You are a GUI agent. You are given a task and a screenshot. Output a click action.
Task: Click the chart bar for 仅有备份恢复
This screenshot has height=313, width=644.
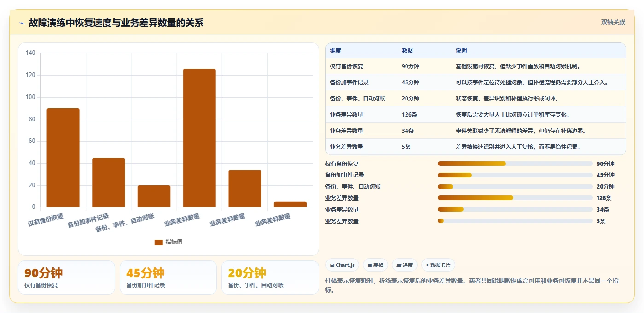(63, 158)
